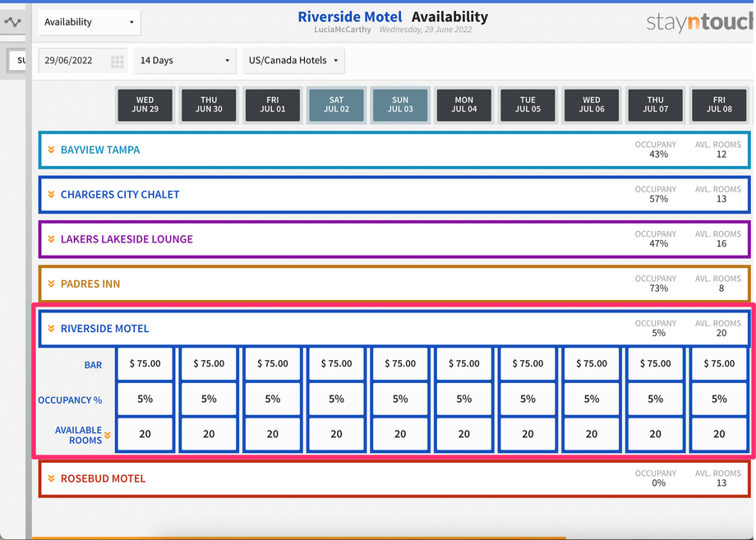
Task: Select FRI JUL 01 date header
Action: pyautogui.click(x=273, y=105)
